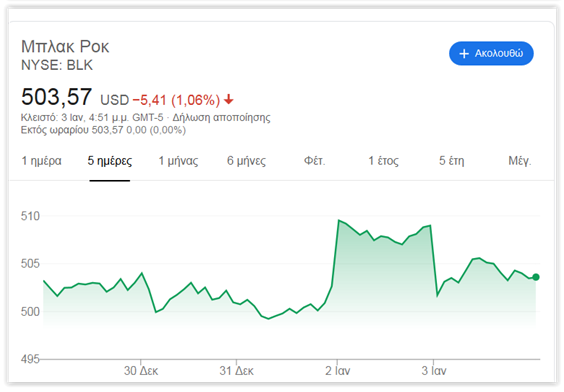Viewport: 564px width, 392px height.
Task: Show the 1 έτος chart range
Action: 383,160
